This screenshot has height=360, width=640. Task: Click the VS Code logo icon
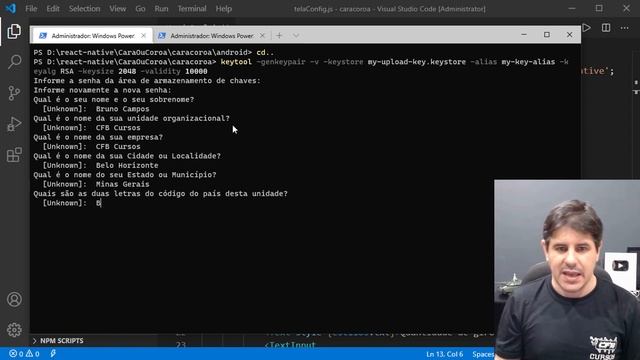click(10, 8)
